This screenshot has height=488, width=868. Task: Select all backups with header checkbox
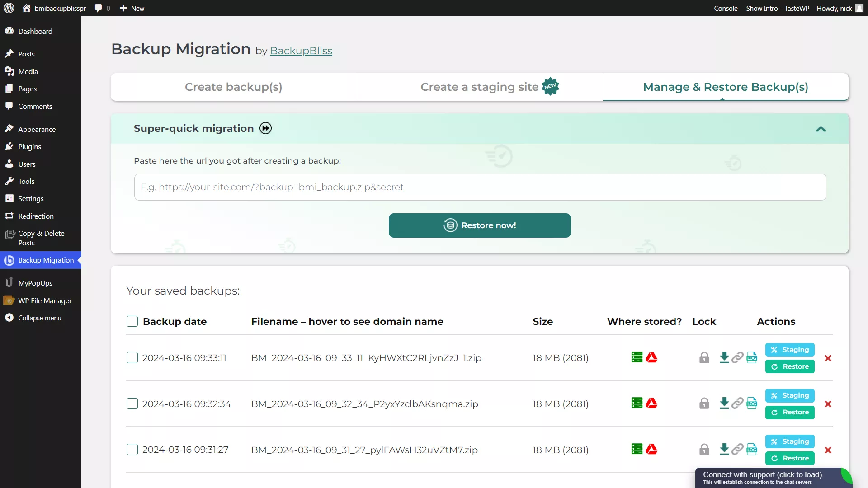[132, 321]
